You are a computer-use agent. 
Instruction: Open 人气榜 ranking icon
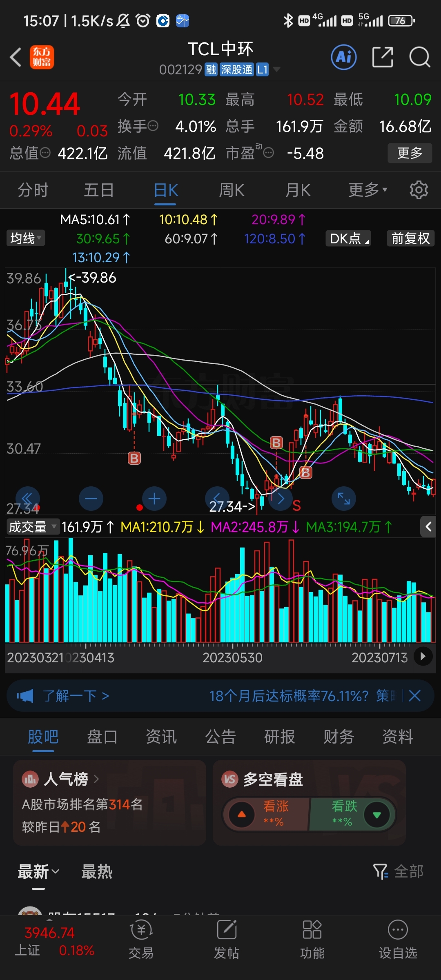(x=30, y=779)
